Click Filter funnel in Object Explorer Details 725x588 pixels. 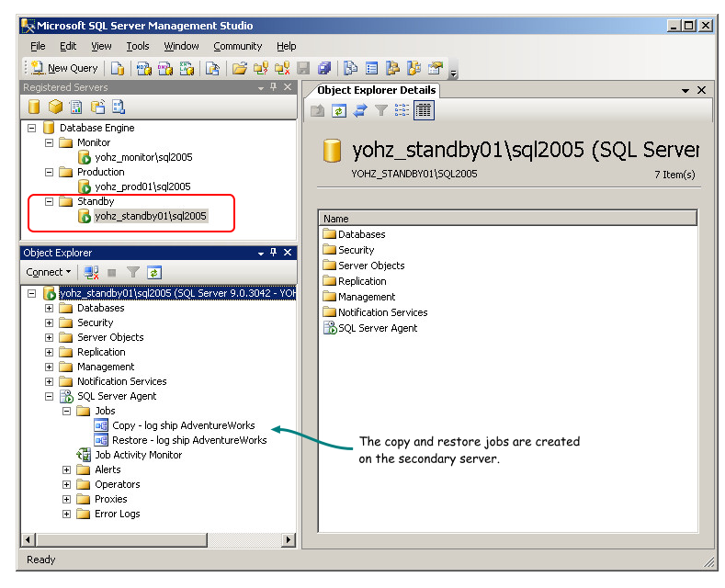pos(381,110)
